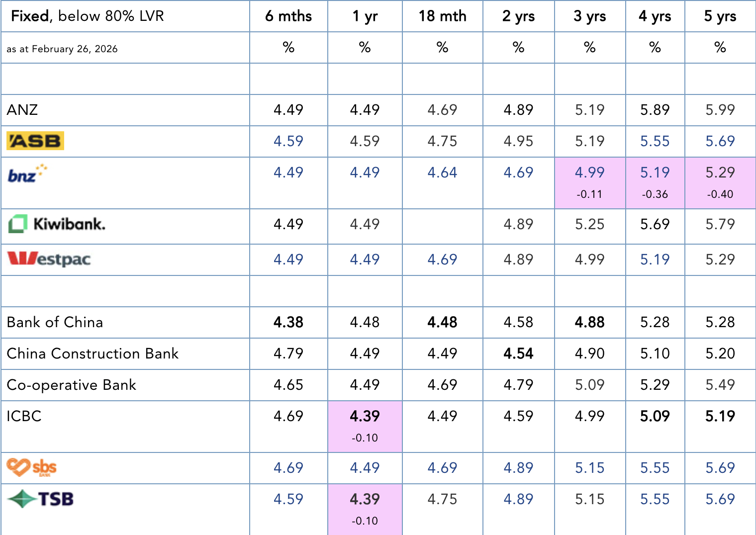This screenshot has width=756, height=535.
Task: Open Westpac's 4 years rate 5.19
Action: point(655,260)
